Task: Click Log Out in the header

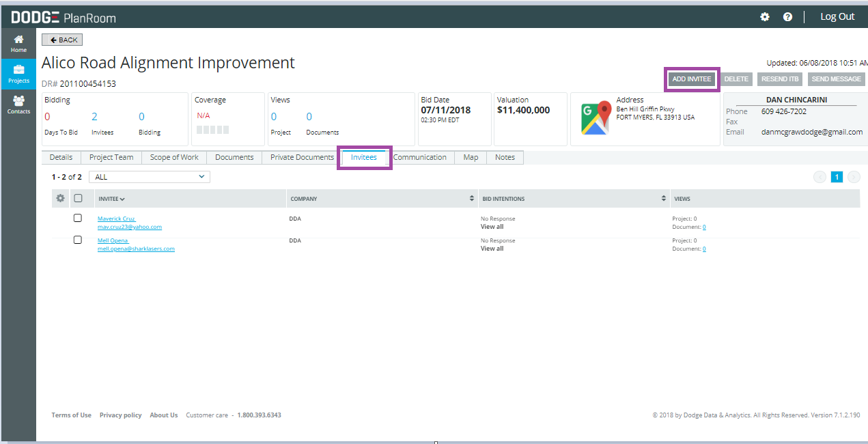Action: [x=837, y=16]
